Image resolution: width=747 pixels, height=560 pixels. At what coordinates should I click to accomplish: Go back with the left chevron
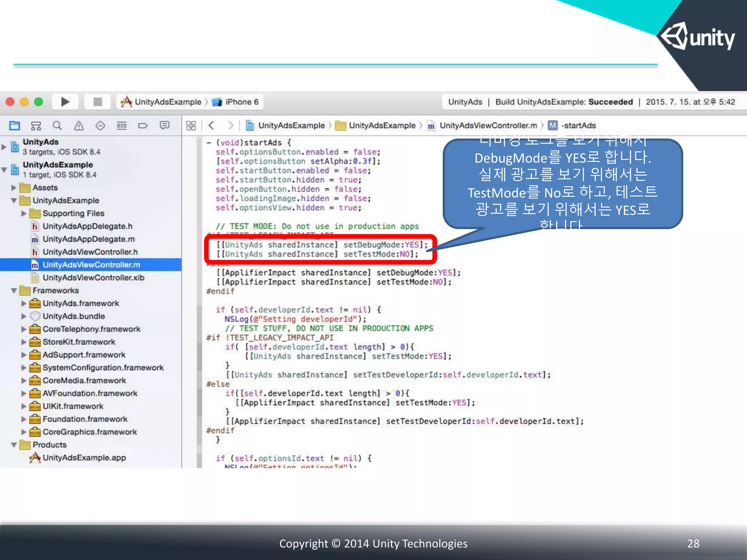click(211, 126)
